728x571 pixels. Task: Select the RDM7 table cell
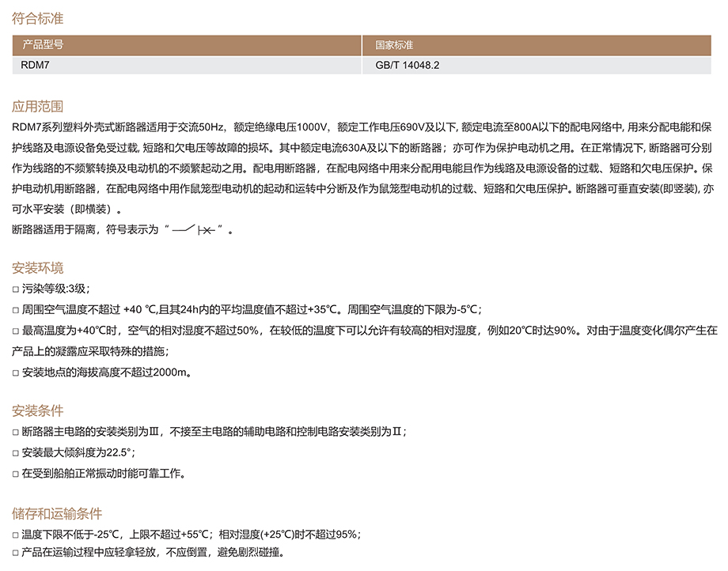point(35,66)
